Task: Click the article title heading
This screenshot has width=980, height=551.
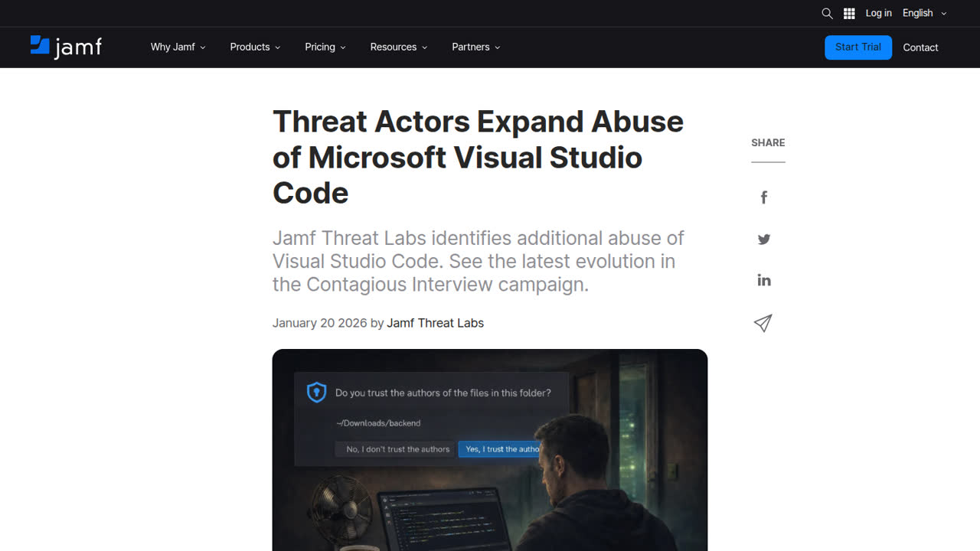Action: (x=478, y=157)
